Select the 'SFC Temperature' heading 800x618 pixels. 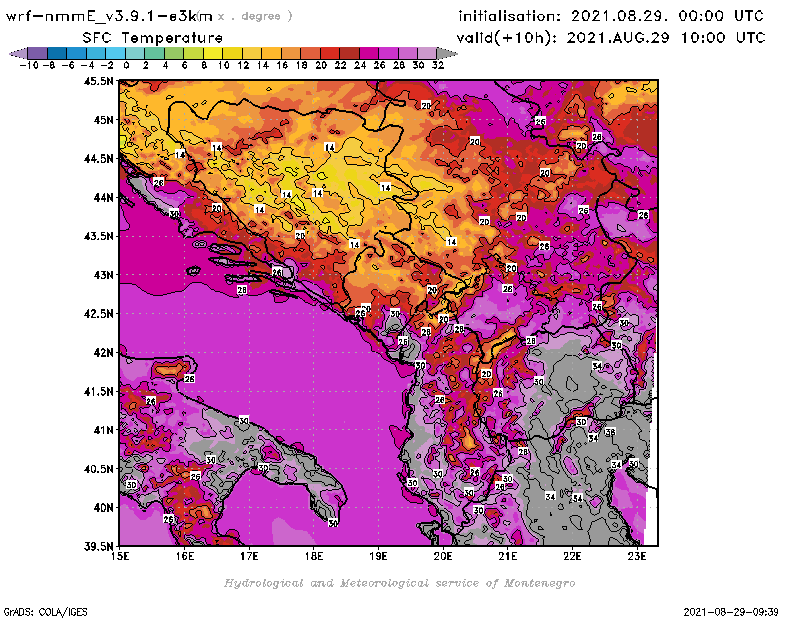tap(153, 38)
